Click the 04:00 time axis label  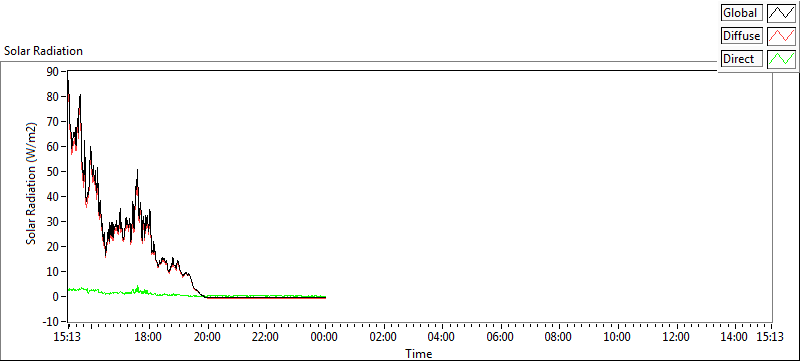pos(442,337)
